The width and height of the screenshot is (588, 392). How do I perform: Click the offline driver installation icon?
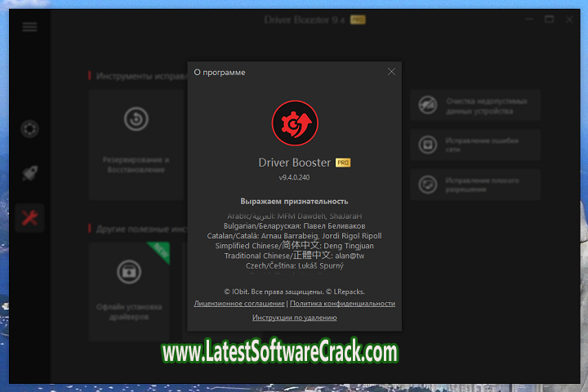coord(128,270)
